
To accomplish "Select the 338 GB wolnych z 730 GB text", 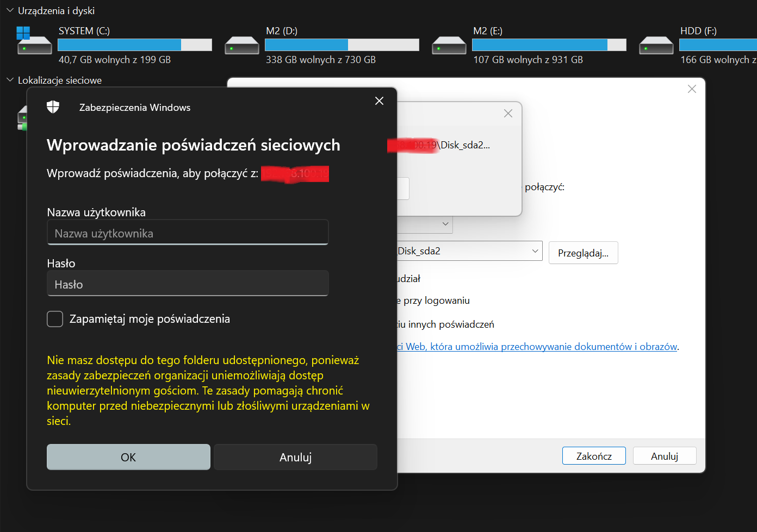I will [x=321, y=60].
